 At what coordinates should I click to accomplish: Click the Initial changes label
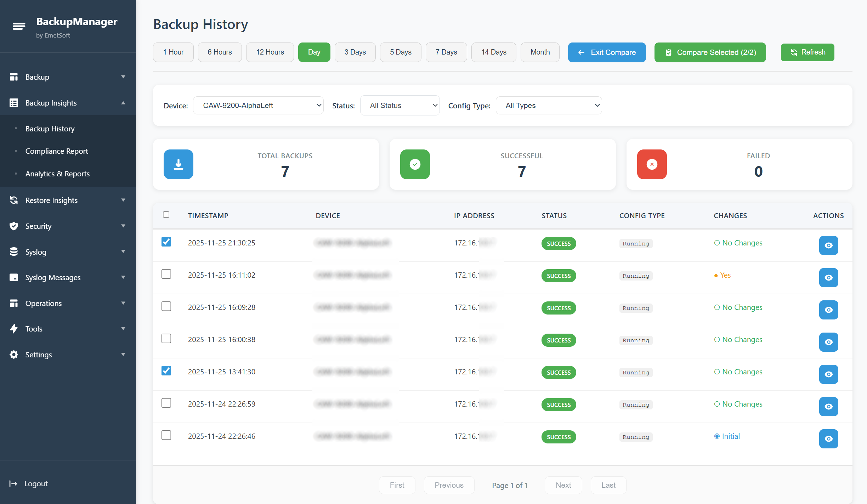tap(727, 436)
